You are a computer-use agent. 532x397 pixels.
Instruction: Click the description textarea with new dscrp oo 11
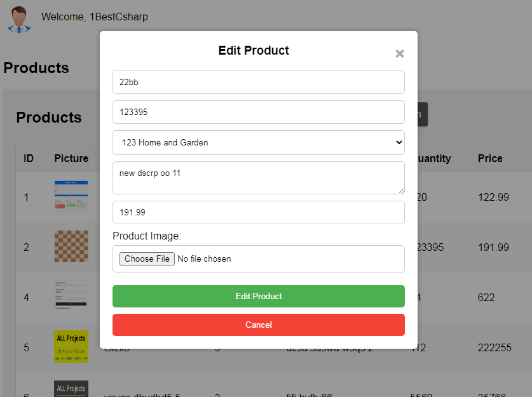tap(259, 178)
